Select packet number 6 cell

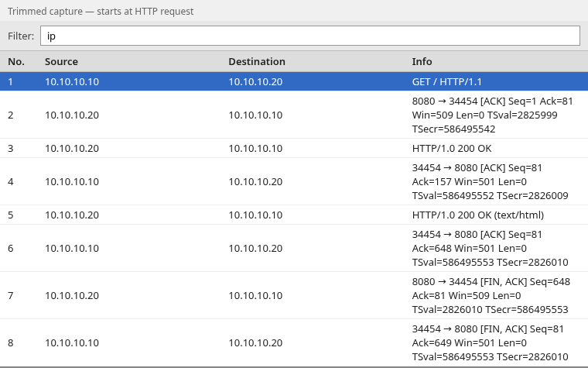(11, 248)
